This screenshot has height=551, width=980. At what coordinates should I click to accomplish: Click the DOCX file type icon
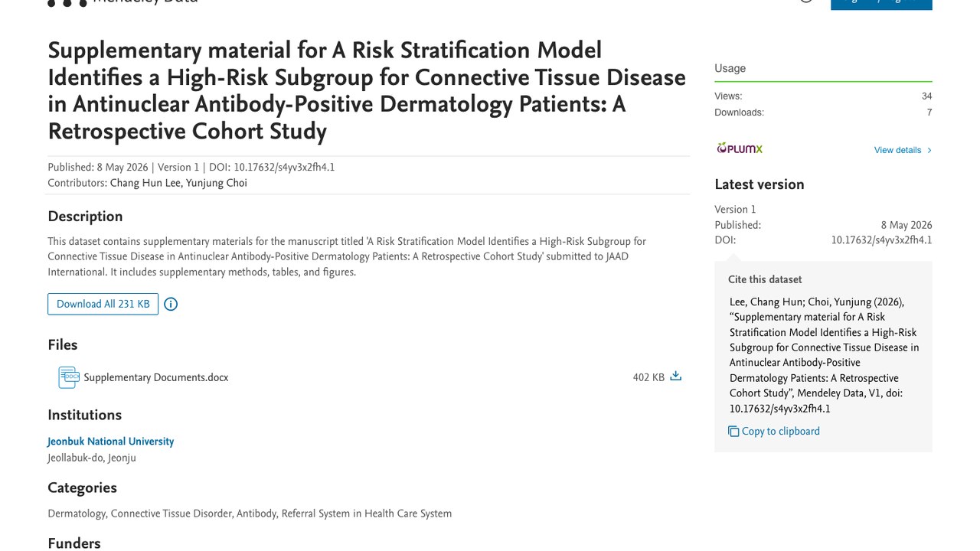(69, 377)
